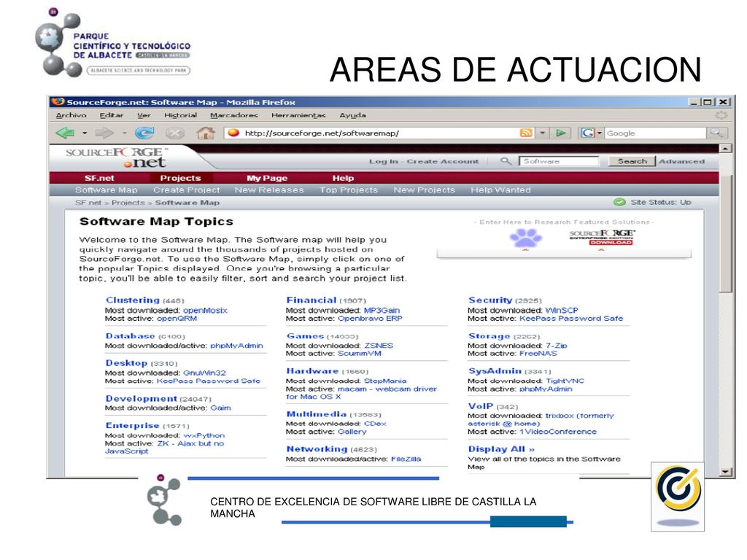Open the Ayuda menu
This screenshot has height=560, width=747.
pyautogui.click(x=352, y=115)
